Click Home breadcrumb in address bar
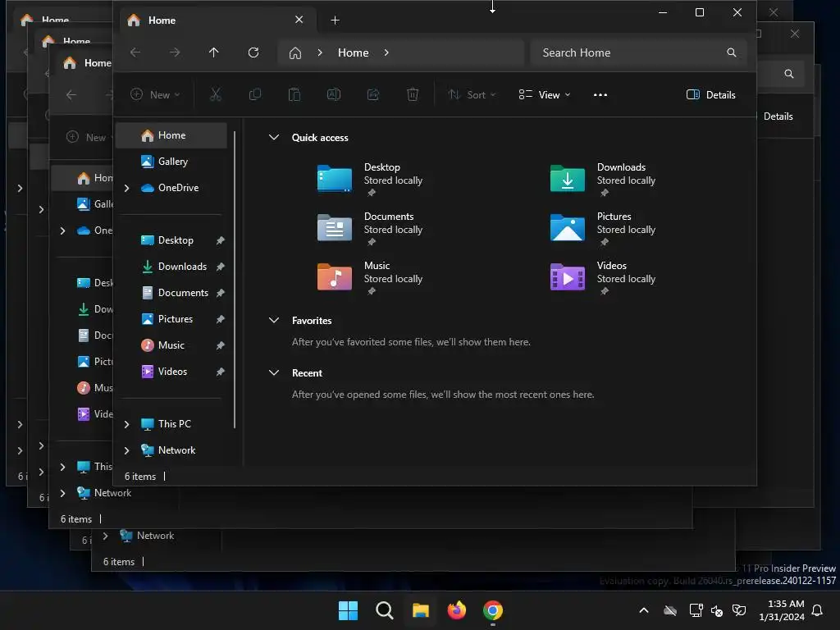The image size is (840, 630). pos(353,52)
